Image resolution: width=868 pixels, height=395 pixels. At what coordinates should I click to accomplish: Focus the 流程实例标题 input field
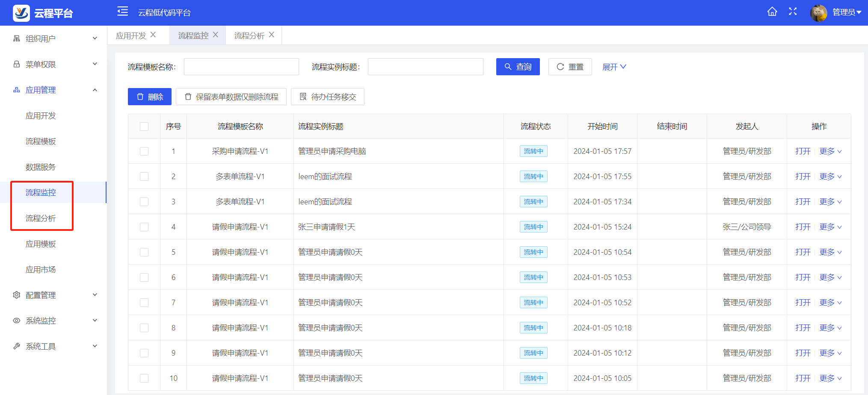pyautogui.click(x=426, y=67)
